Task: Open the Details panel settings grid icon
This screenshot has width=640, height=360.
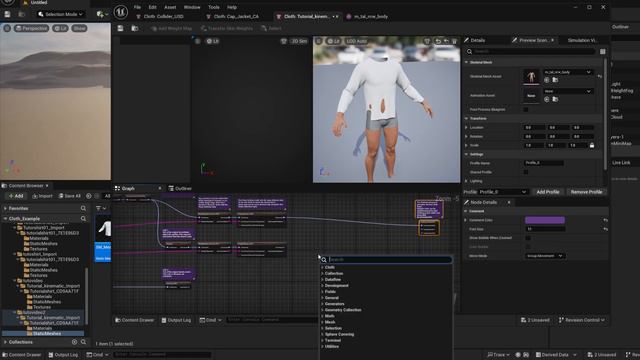Action: point(602,51)
